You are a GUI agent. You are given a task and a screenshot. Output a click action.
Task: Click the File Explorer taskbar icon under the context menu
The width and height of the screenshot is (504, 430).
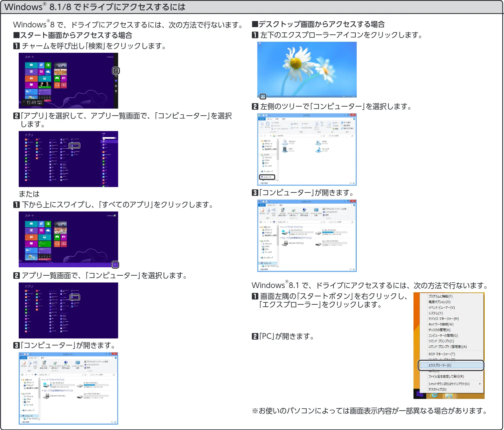(x=449, y=395)
